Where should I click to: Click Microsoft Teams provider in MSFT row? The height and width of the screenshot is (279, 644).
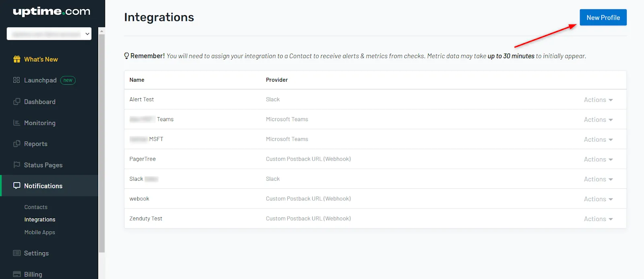coord(287,139)
